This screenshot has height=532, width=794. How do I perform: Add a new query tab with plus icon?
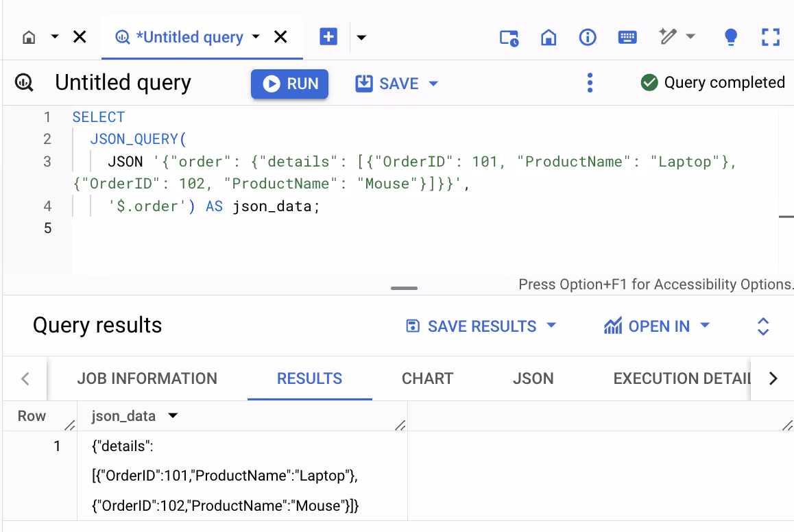(328, 36)
